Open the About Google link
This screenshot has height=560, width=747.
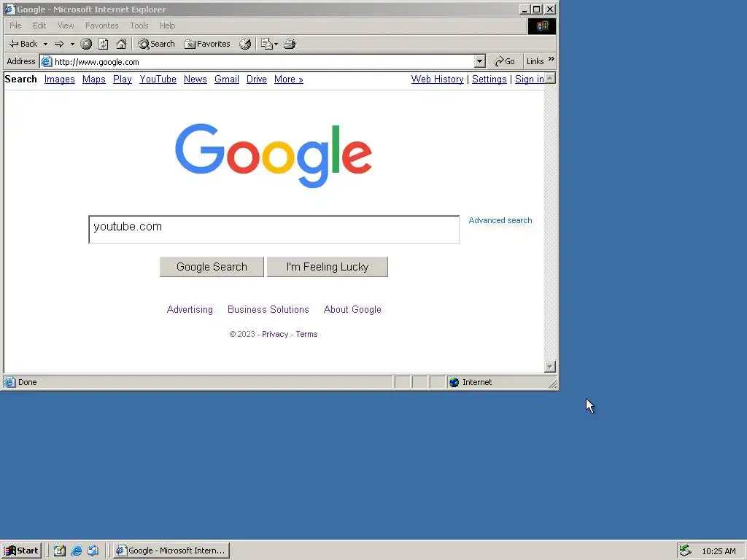352,309
